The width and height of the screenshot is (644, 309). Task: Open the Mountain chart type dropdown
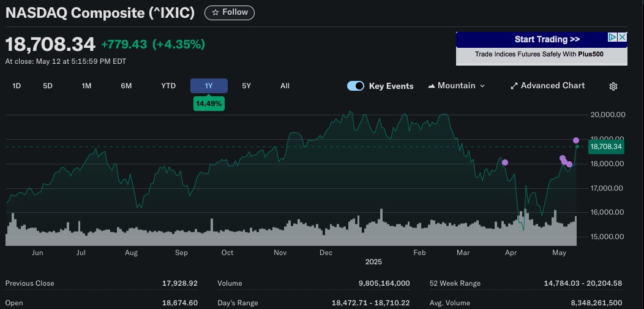pos(456,86)
